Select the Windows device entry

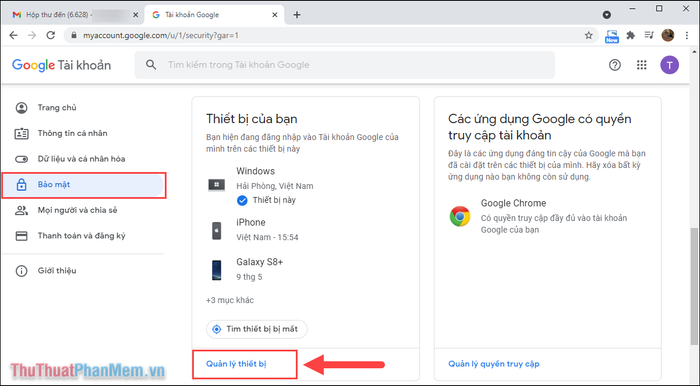pos(261,185)
